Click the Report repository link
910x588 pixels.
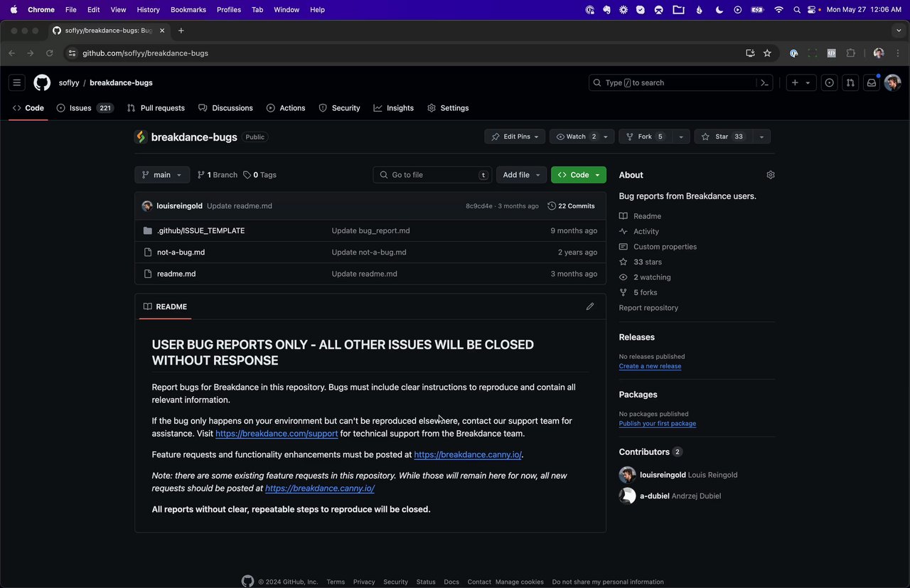(x=648, y=308)
